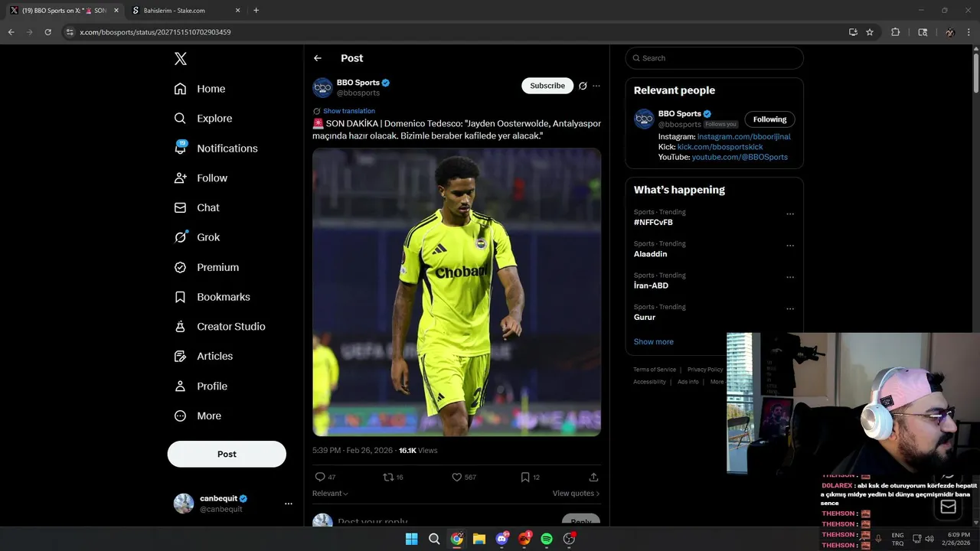Open youtube.com/@BBOSports link
The image size is (980, 551).
740,157
